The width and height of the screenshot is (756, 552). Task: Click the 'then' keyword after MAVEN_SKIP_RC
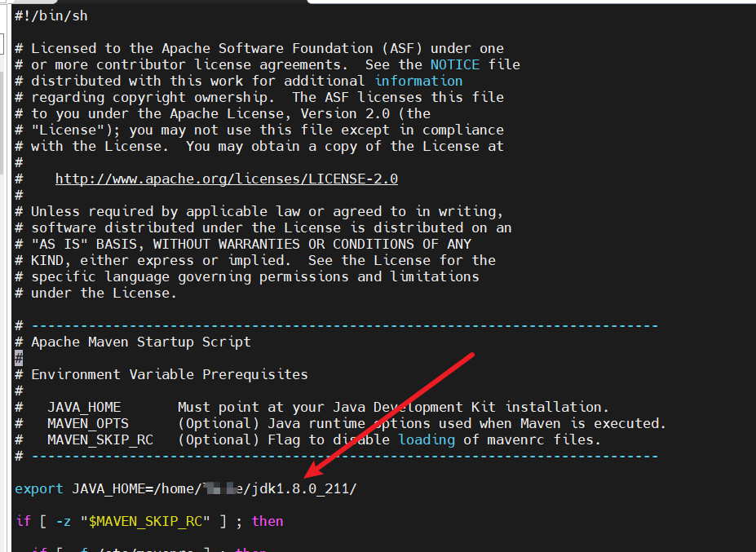267,521
